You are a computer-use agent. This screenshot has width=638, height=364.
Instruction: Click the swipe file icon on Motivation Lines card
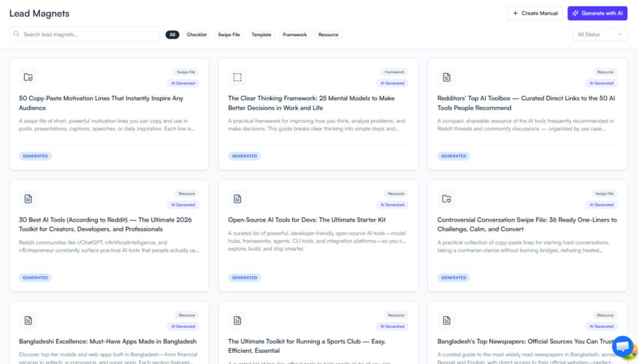(28, 77)
